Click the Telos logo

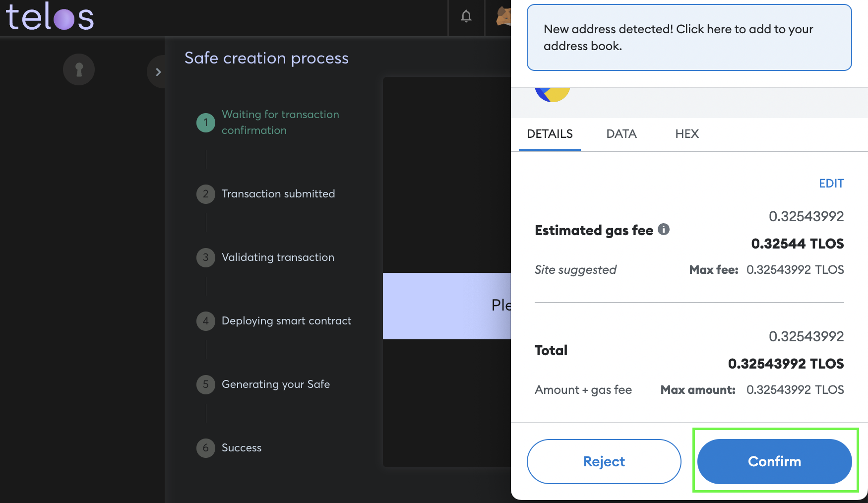pos(50,17)
